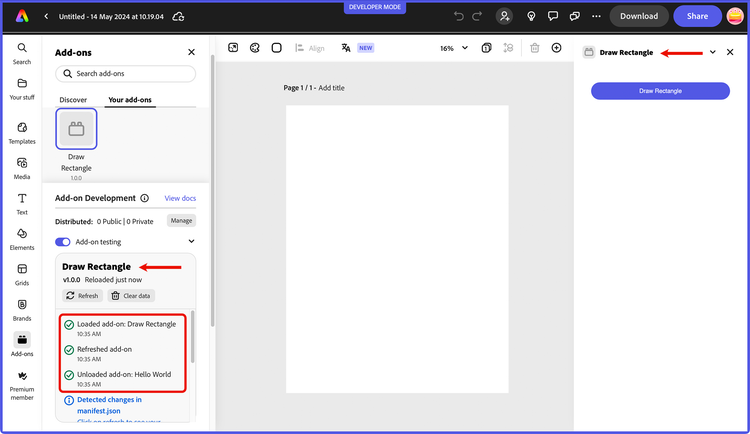Click the lightbulb tips icon
The image size is (750, 434).
529,16
